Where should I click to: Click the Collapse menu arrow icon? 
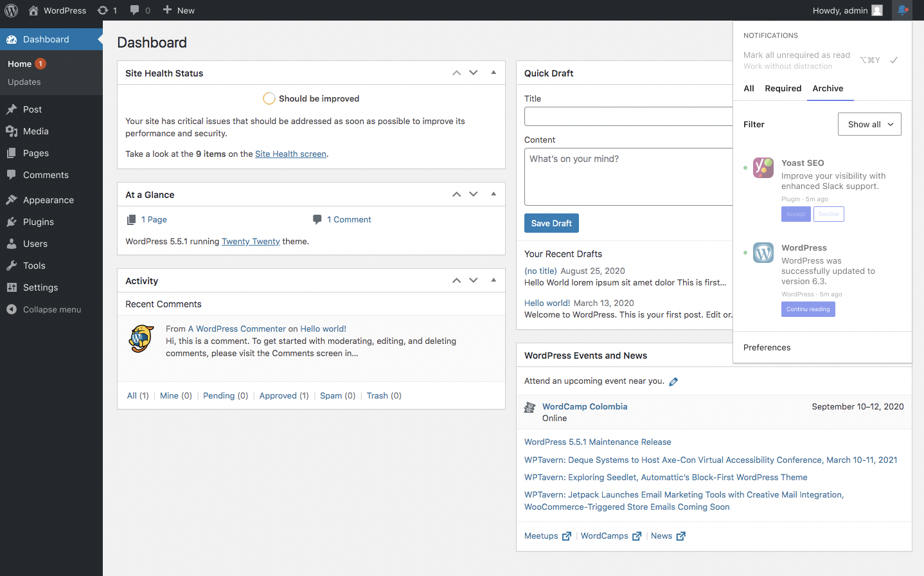point(12,309)
